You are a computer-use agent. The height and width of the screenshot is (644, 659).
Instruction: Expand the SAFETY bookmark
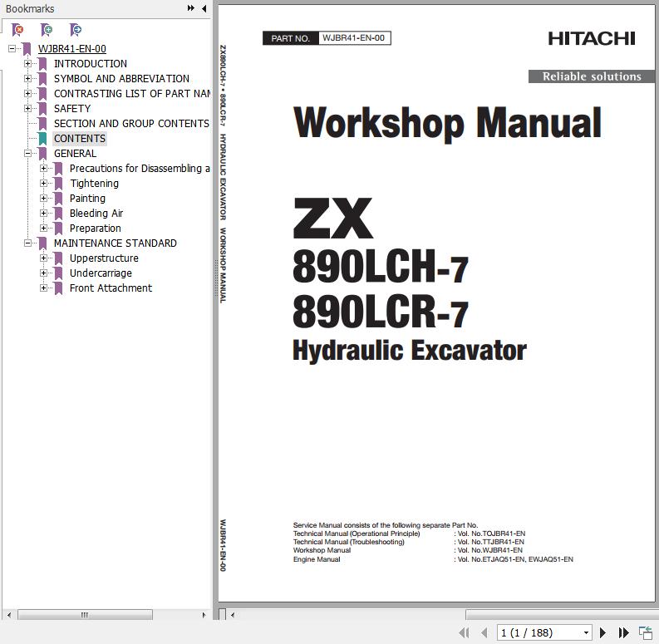click(x=27, y=109)
